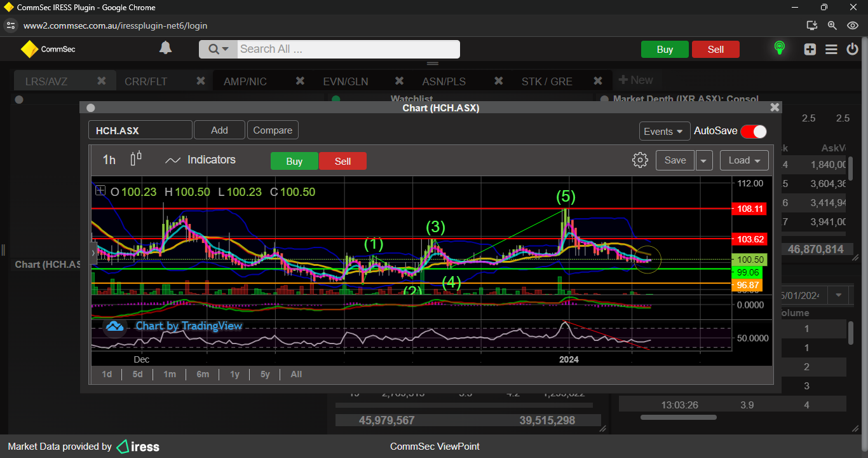The width and height of the screenshot is (868, 458).
Task: Switch to the EVN/GLN tab
Action: (x=346, y=81)
